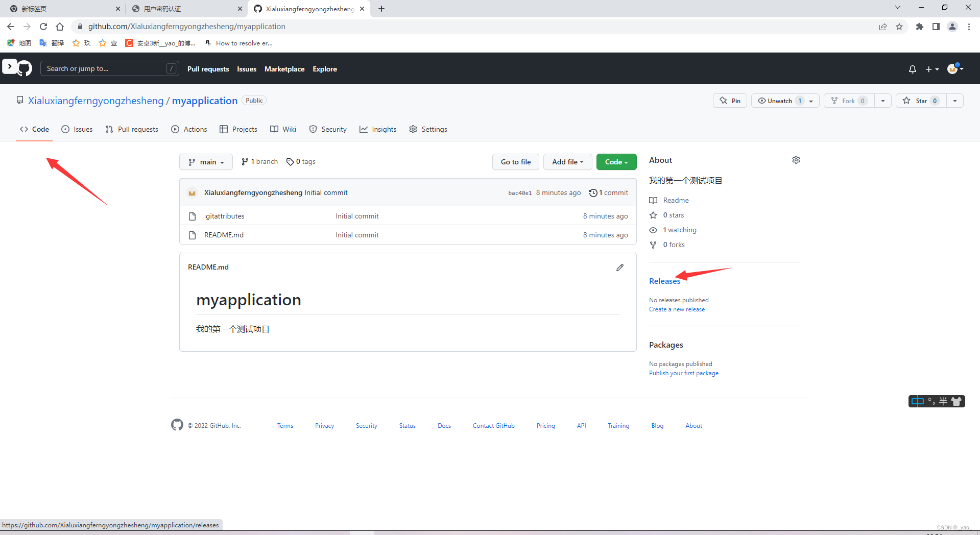This screenshot has width=980, height=535.
Task: Open the notifications bell
Action: 913,69
